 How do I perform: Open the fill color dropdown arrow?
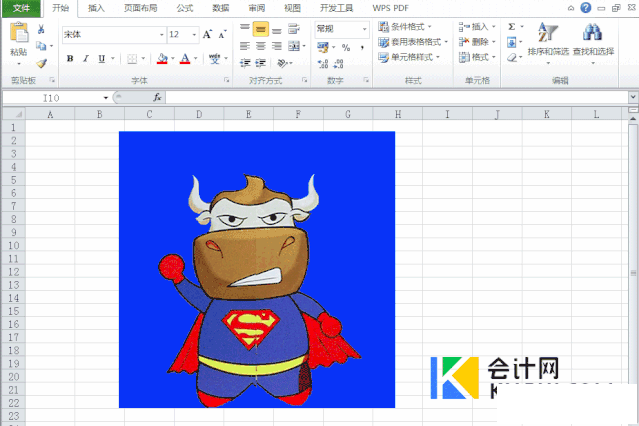click(173, 59)
